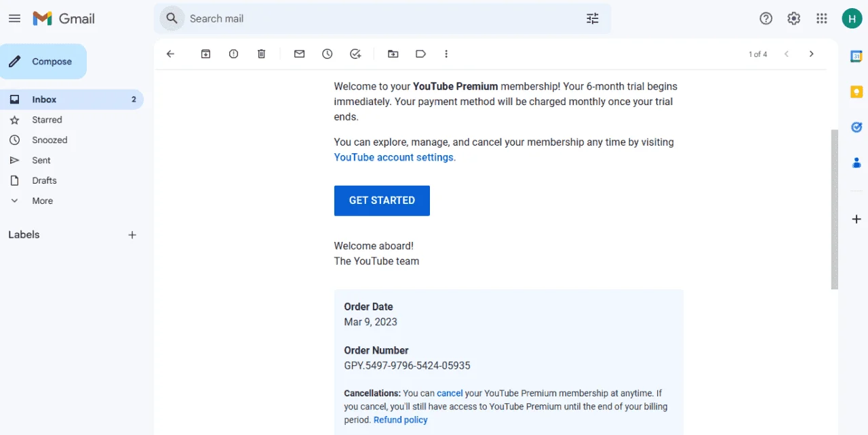Toggle the main menu hamburger

click(x=14, y=19)
